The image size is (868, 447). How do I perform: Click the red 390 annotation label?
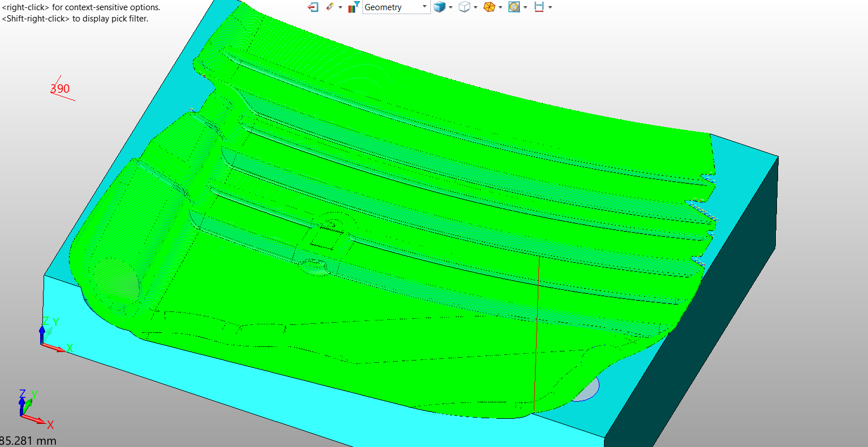60,89
